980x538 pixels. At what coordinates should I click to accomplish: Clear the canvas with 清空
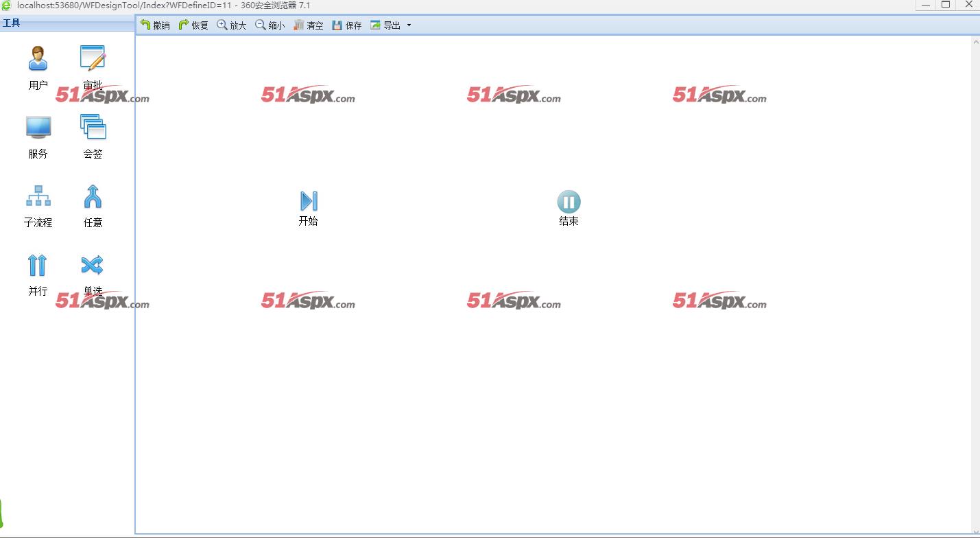point(309,25)
